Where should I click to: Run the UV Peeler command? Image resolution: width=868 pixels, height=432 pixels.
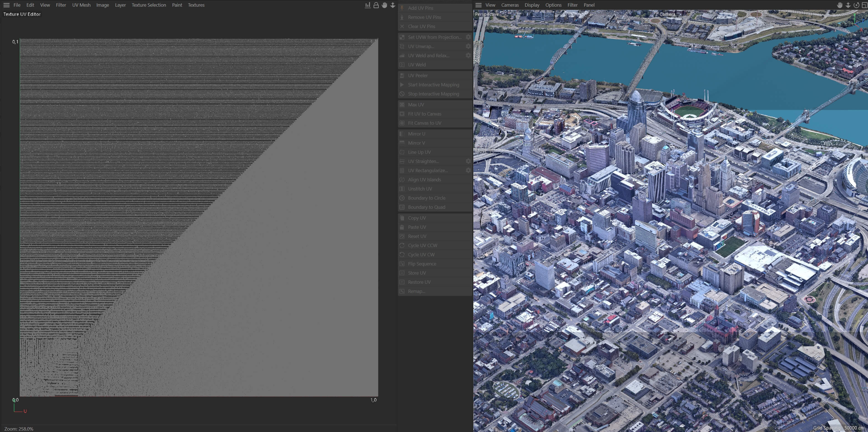tap(435, 76)
